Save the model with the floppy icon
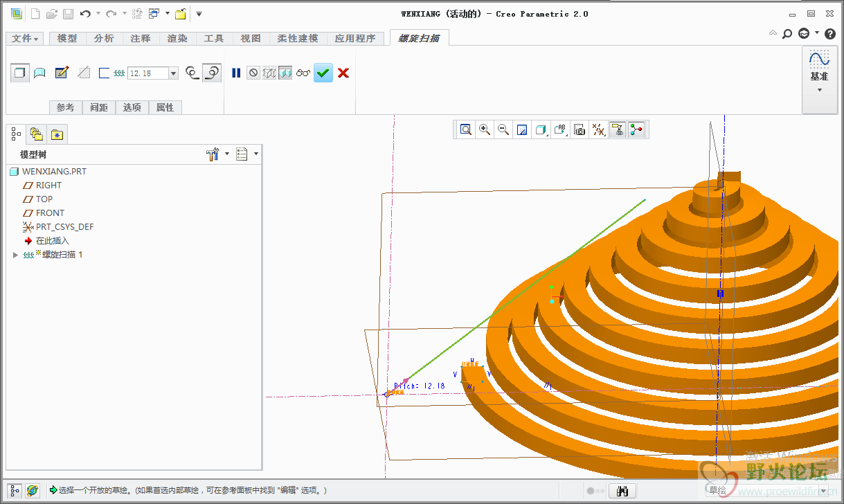Screen dimensions: 844x504 (68, 14)
